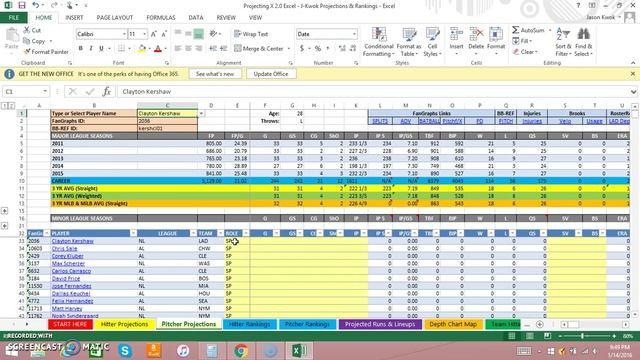Expand grouped rows with plus at row 15
The height and width of the screenshot is (360, 640).
coord(4,211)
